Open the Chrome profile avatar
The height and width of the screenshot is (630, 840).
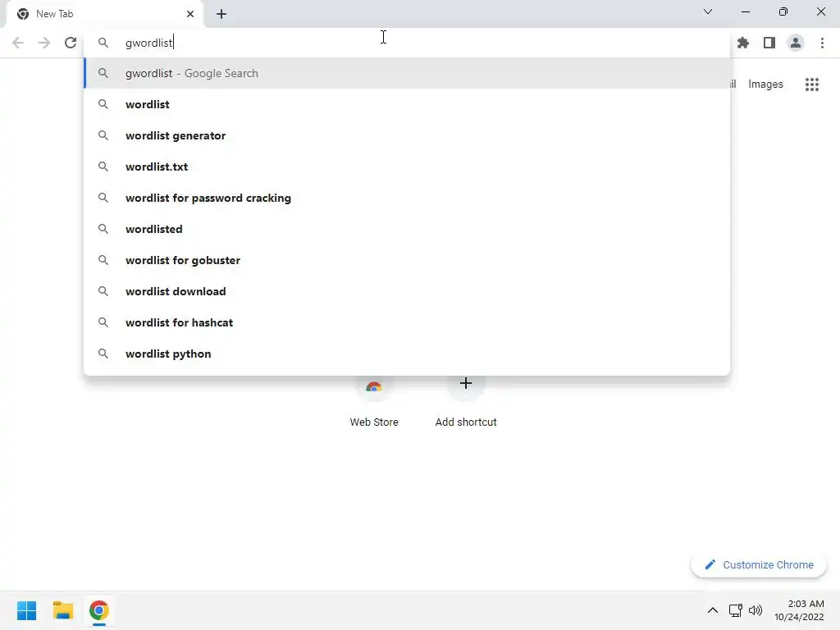pos(796,43)
